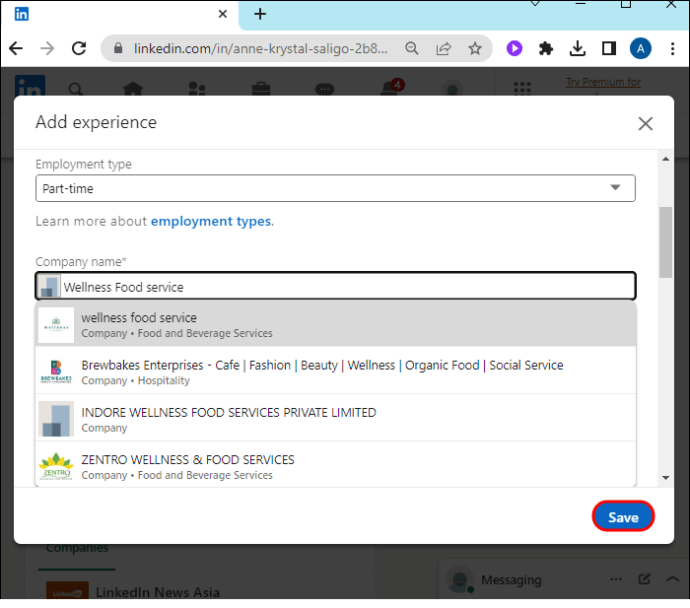The image size is (690, 608).
Task: Click the browser back arrow
Action: click(x=16, y=48)
